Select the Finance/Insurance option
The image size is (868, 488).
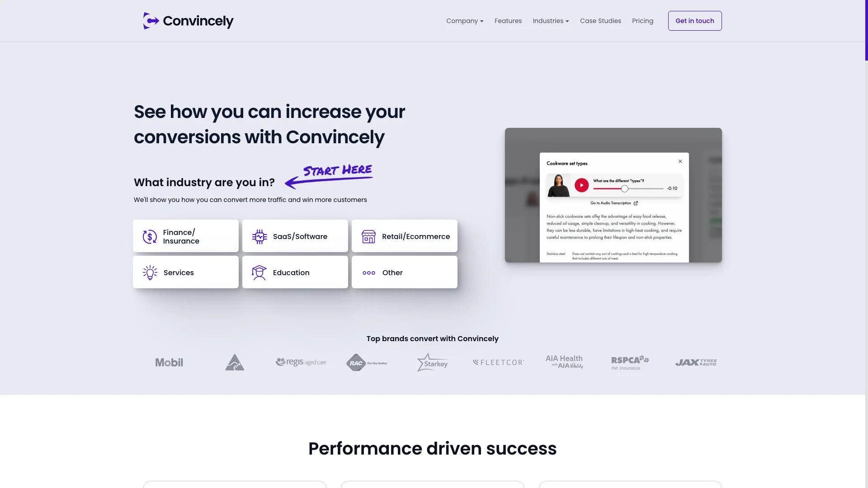pos(185,235)
